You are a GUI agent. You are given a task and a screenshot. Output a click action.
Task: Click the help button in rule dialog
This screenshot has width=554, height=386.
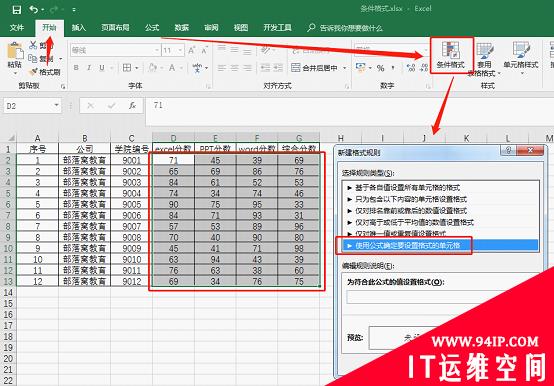pyautogui.click(x=508, y=150)
